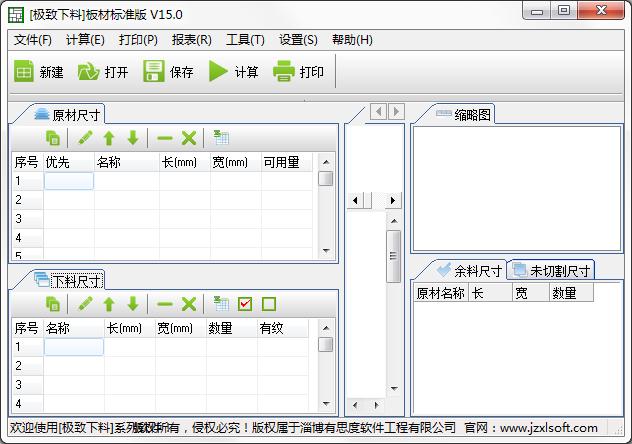Click the minus remove icon in 下料尺寸 toolbar
Image resolution: width=632 pixels, height=444 pixels.
(164, 304)
